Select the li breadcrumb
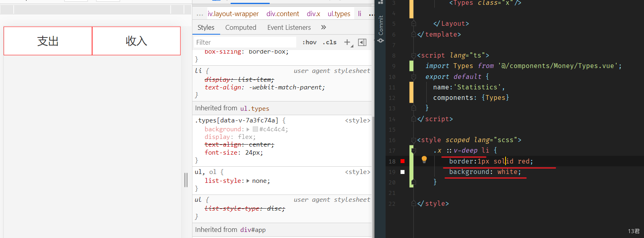The height and width of the screenshot is (238, 644). 359,14
